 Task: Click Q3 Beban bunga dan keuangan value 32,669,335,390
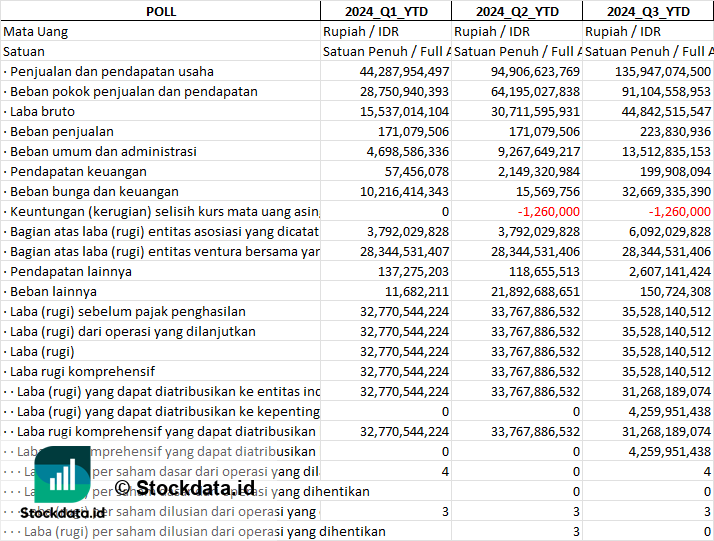tap(656, 191)
